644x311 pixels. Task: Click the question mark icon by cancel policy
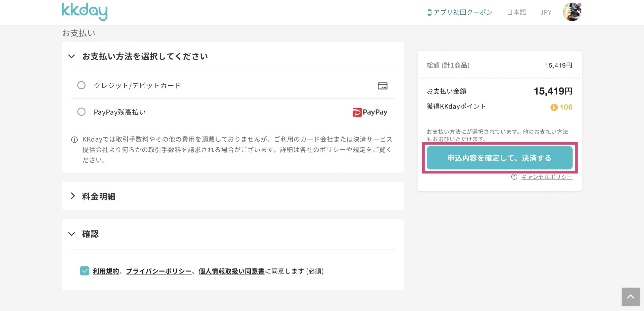[x=514, y=177]
